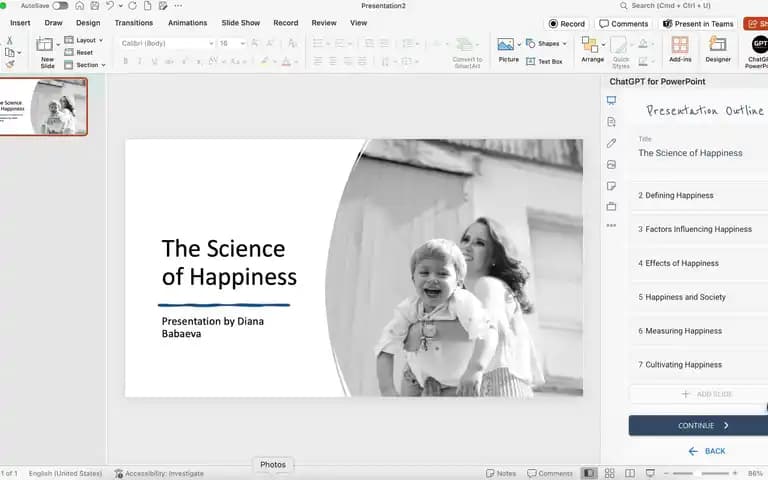Toggle bold formatting
This screenshot has width=768, height=480.
(126, 62)
